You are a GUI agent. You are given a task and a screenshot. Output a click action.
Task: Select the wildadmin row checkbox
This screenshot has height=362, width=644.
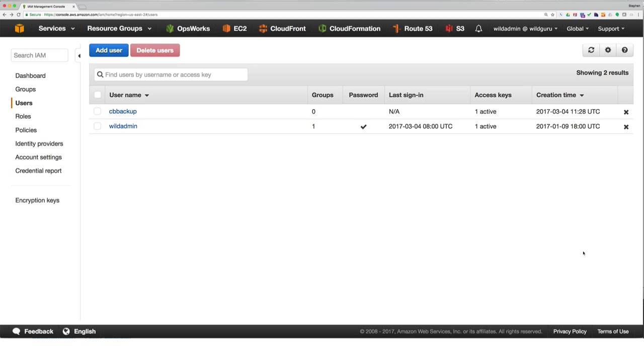(x=98, y=126)
